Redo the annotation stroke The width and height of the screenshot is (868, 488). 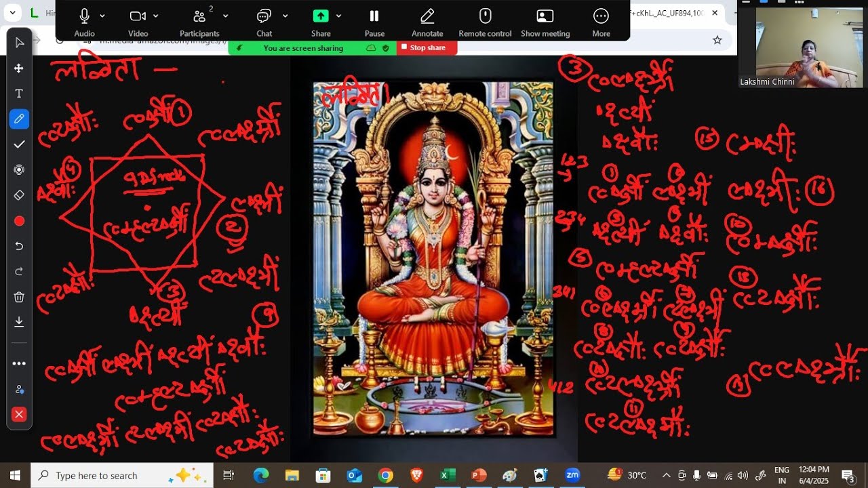19,272
